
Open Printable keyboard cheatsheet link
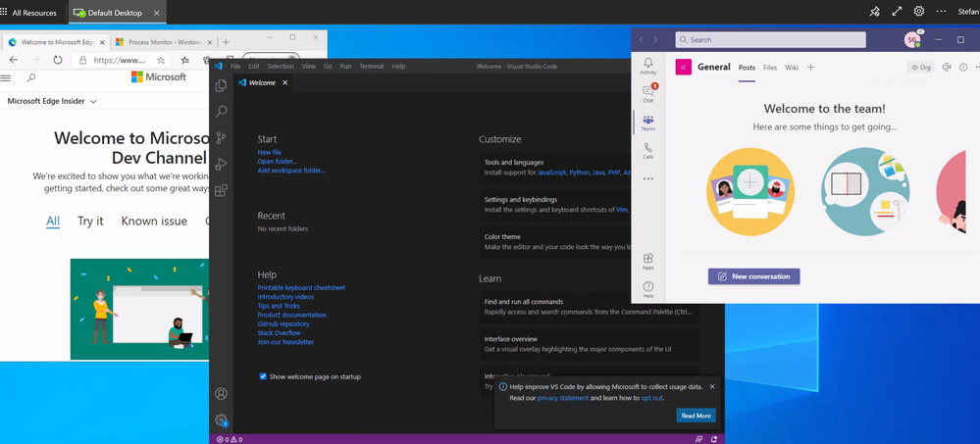pyautogui.click(x=301, y=288)
